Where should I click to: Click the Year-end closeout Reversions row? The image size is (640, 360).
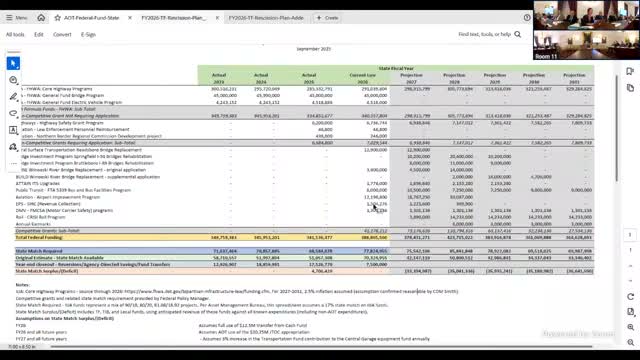tap(304, 264)
